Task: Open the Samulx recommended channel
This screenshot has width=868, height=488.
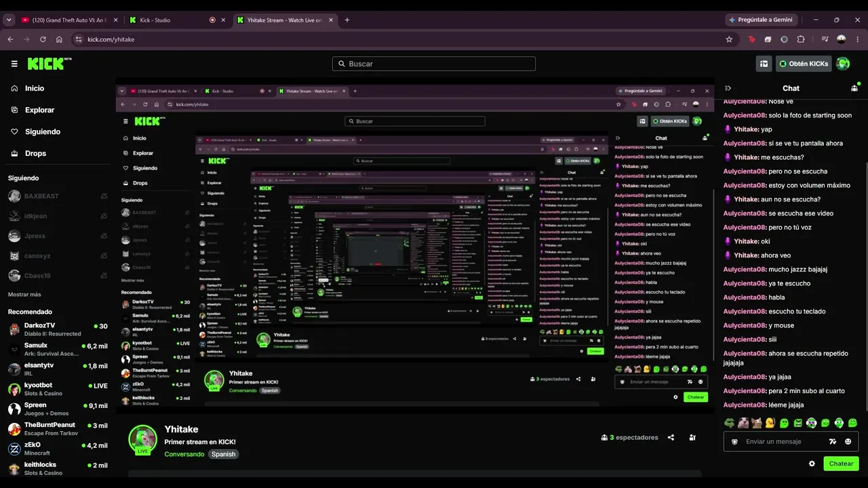Action: [x=58, y=349]
